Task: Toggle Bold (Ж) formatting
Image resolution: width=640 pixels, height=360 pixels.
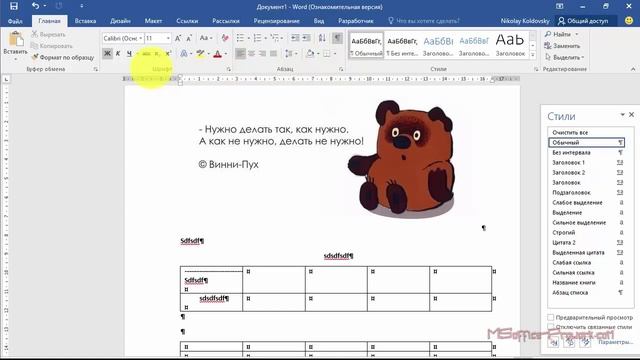Action: [x=107, y=53]
